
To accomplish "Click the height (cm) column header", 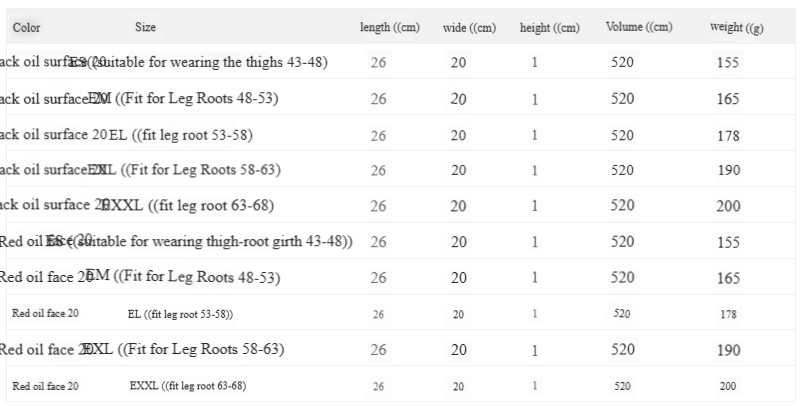I will point(549,28).
